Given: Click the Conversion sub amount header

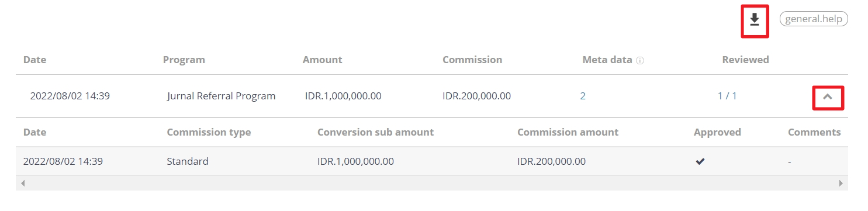Looking at the screenshot, I should click(375, 132).
